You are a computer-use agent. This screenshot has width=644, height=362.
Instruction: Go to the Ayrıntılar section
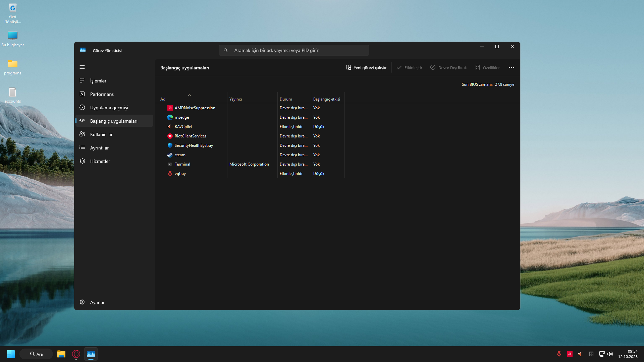99,148
